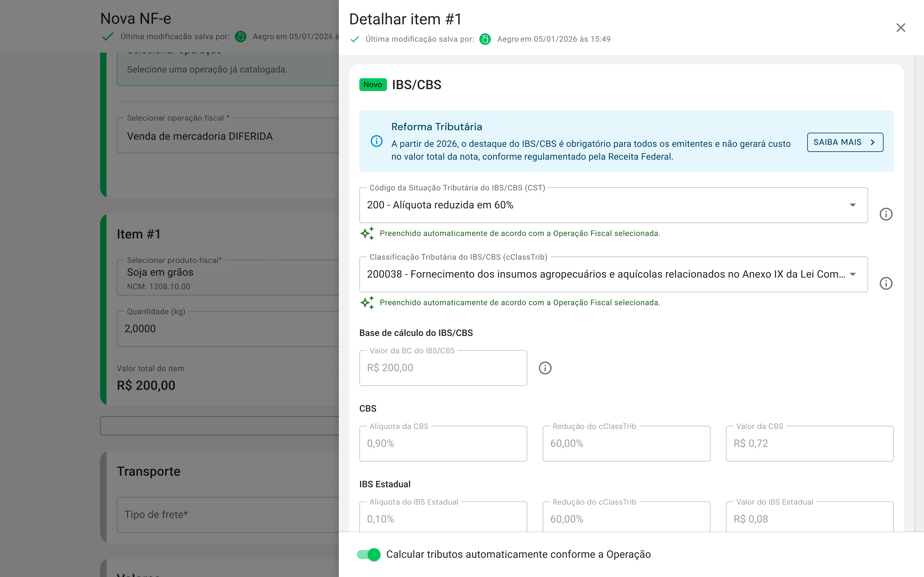Click info icon next to cClassTrib dropdown

pyautogui.click(x=886, y=283)
